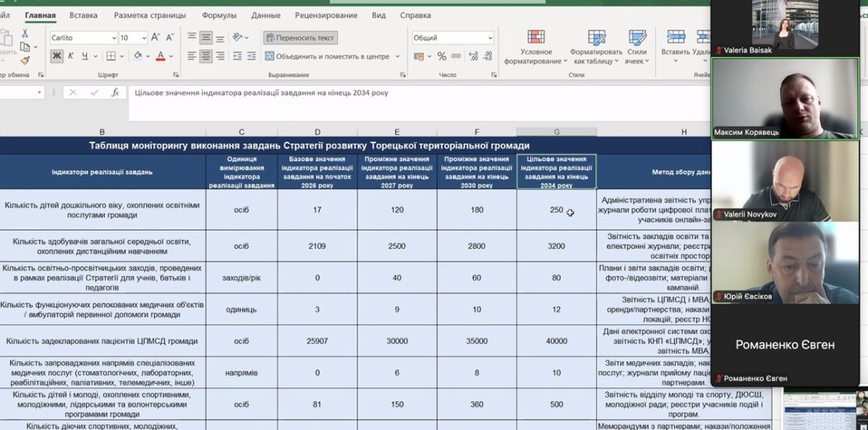Click Объединить и поместить в центре
Screen dimensions: 868x430
point(328,56)
